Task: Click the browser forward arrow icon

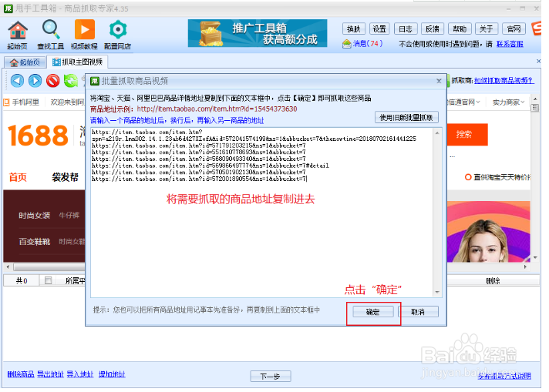Action: pyautogui.click(x=35, y=81)
